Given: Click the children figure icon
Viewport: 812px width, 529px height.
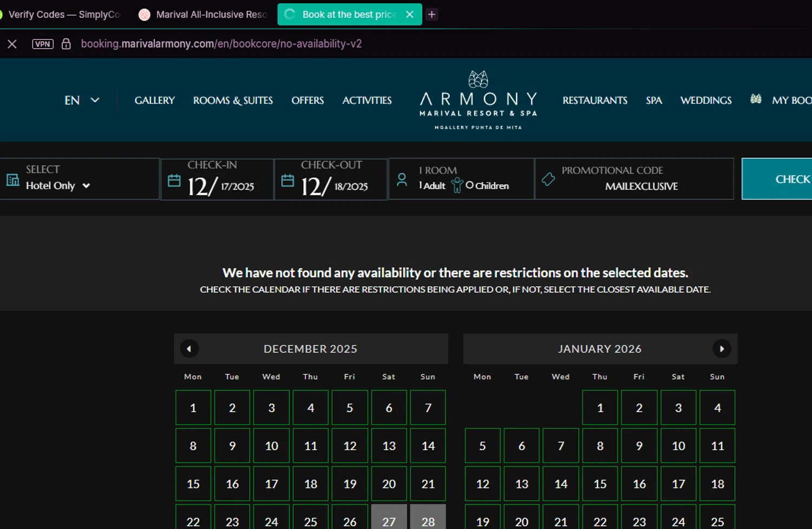Looking at the screenshot, I should (457, 186).
